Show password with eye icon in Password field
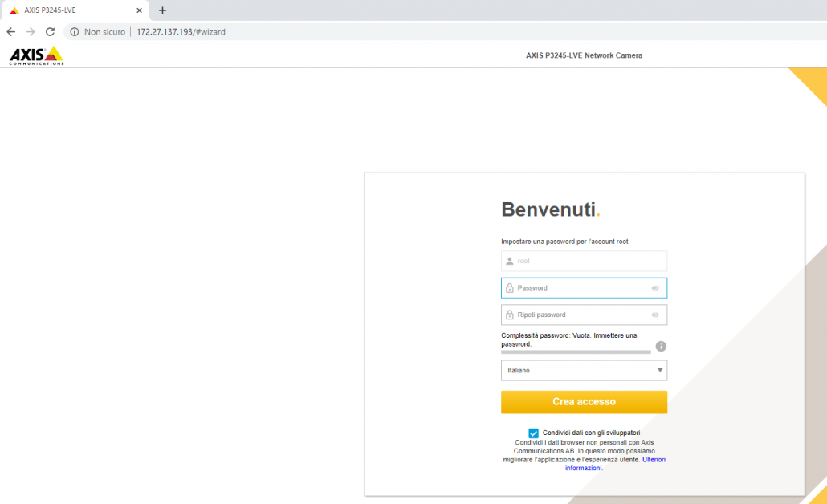The image size is (827, 504). point(655,288)
